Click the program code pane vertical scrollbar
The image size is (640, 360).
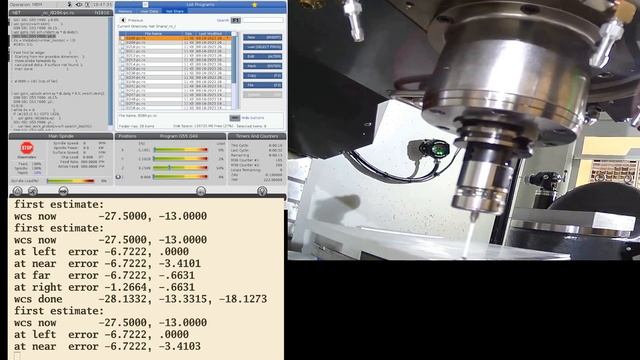click(x=110, y=73)
